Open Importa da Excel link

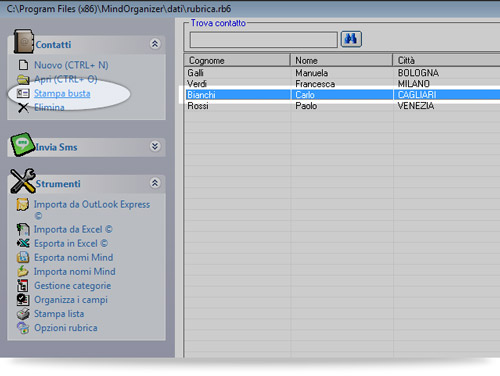[x=73, y=229]
